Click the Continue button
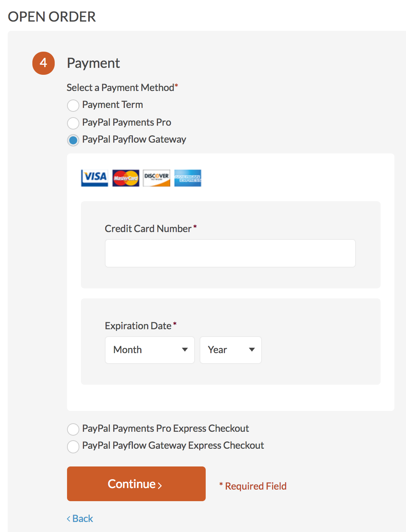The image size is (406, 532). tap(136, 484)
